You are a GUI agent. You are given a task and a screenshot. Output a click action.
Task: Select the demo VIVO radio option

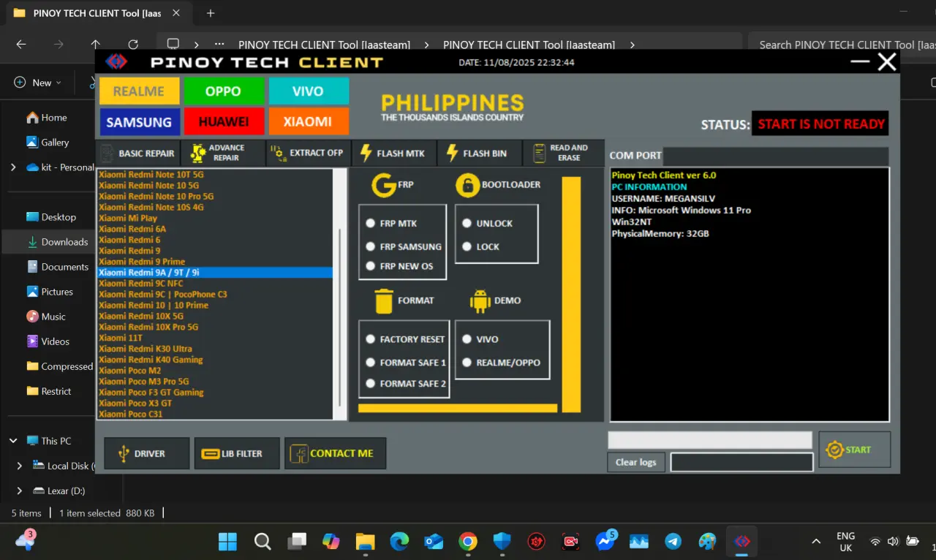pyautogui.click(x=467, y=339)
